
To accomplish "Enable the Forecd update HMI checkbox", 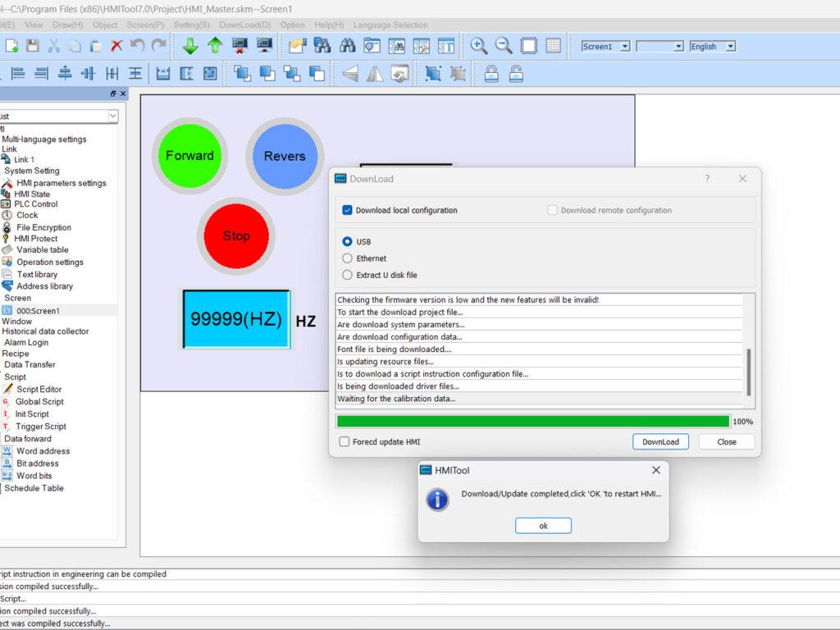I will pyautogui.click(x=345, y=441).
